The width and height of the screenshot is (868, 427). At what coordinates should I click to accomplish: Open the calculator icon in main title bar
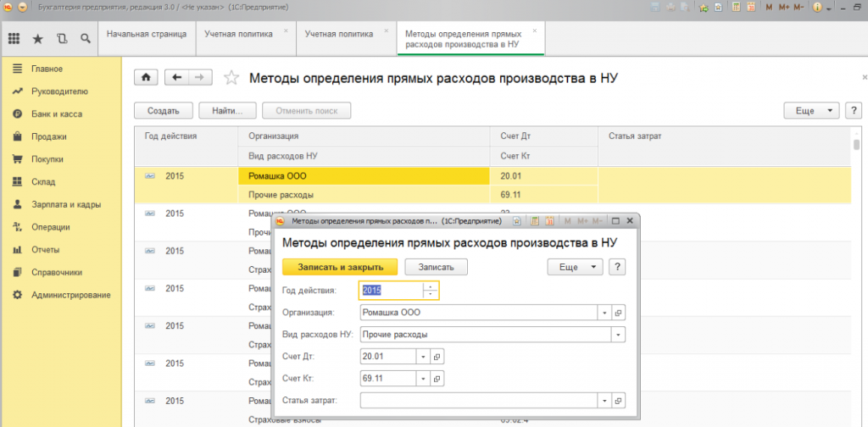point(736,7)
